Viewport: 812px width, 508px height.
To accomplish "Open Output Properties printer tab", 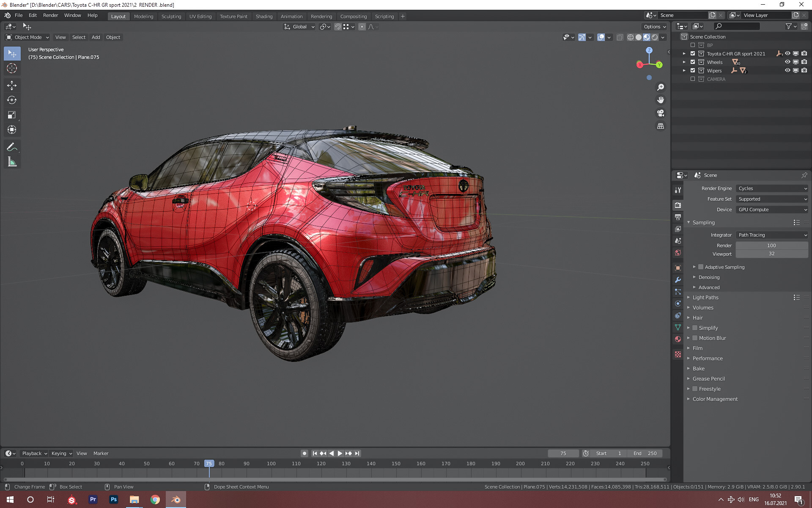I will (x=678, y=217).
